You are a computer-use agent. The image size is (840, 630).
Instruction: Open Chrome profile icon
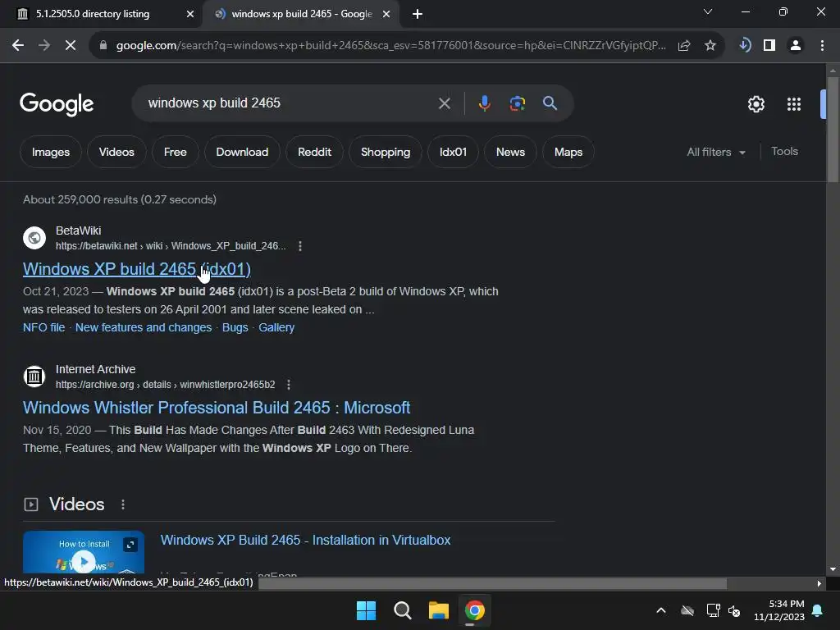click(796, 46)
